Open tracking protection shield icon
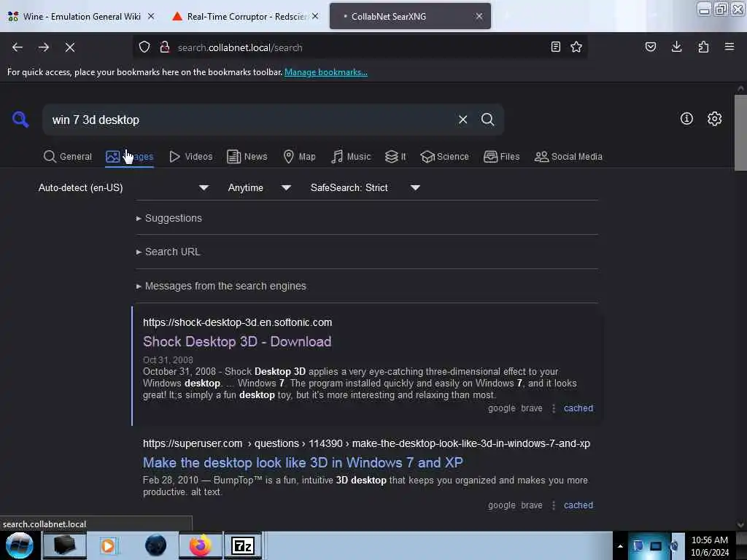 coord(144,47)
